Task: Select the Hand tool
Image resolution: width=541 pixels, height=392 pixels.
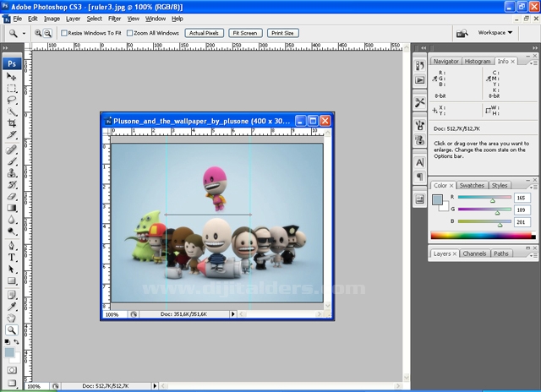Action: click(12, 318)
